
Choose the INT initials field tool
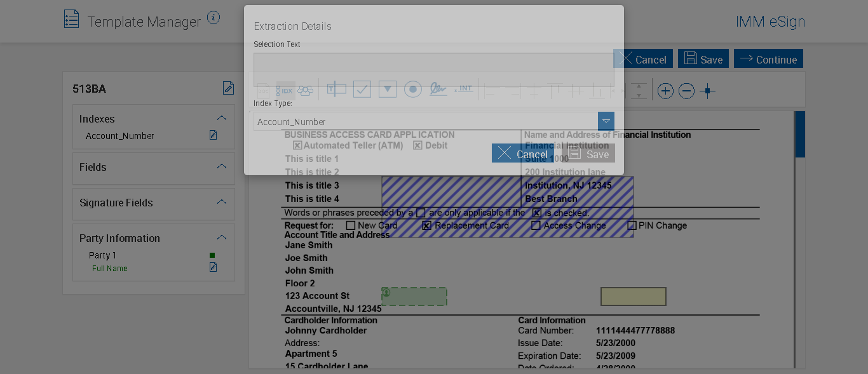465,89
